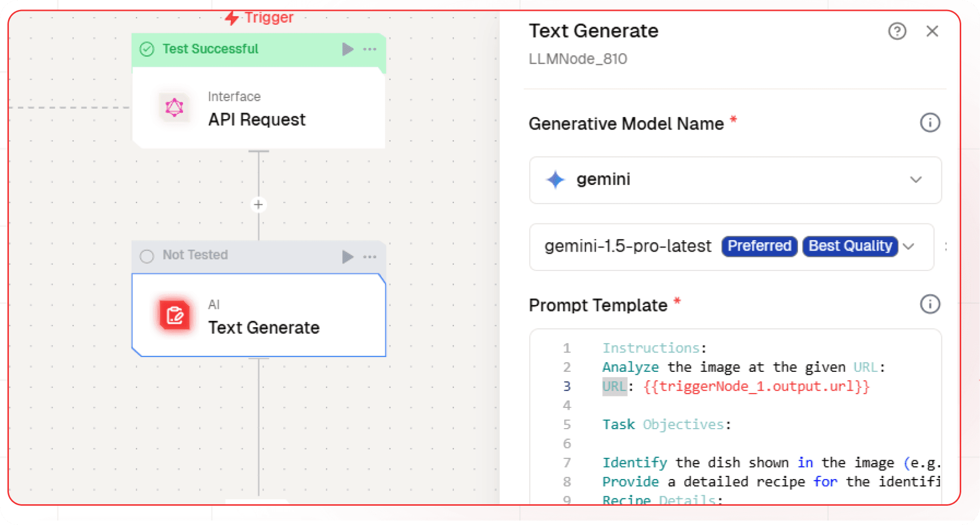Show info for Generative Model Name
The height and width of the screenshot is (525, 980).
[930, 123]
